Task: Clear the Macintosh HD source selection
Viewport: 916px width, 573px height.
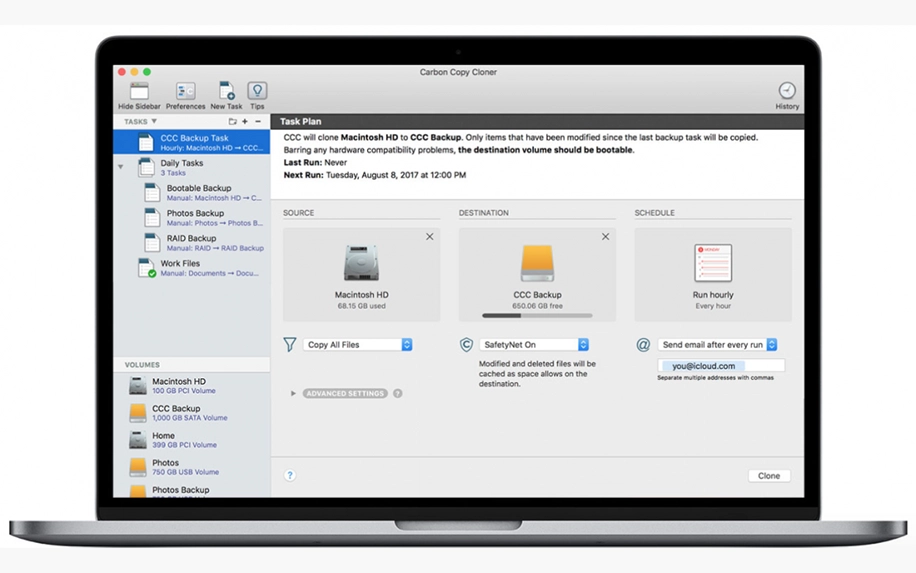Action: point(429,237)
